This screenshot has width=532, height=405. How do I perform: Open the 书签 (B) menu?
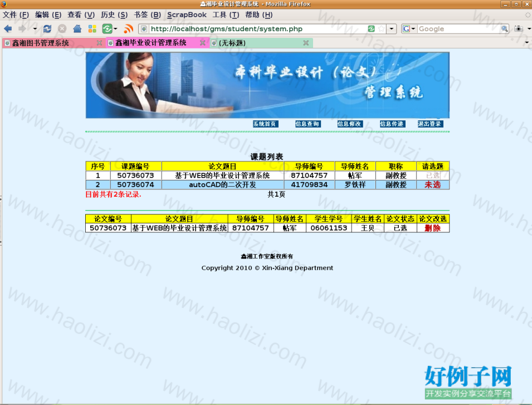[147, 15]
